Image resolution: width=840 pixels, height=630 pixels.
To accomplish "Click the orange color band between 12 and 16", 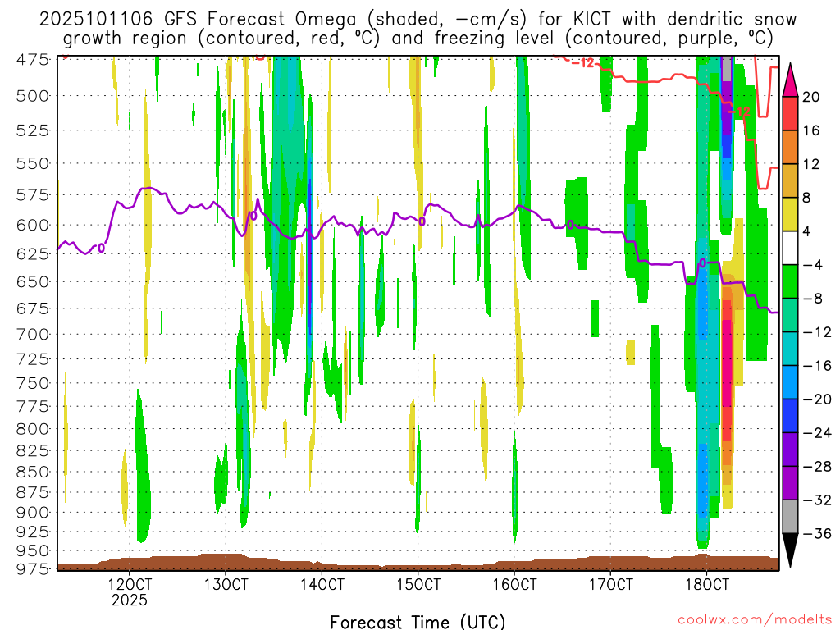I will [x=790, y=148].
